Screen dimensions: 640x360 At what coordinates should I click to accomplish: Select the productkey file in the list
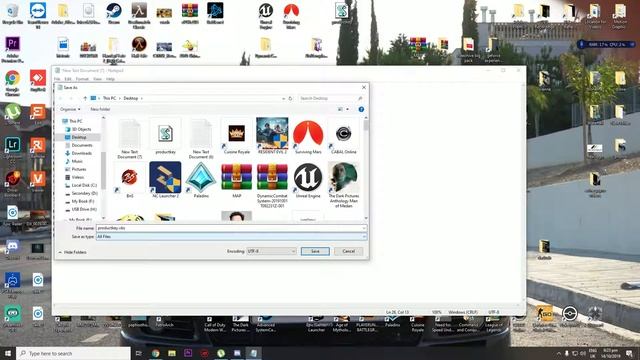(x=165, y=137)
